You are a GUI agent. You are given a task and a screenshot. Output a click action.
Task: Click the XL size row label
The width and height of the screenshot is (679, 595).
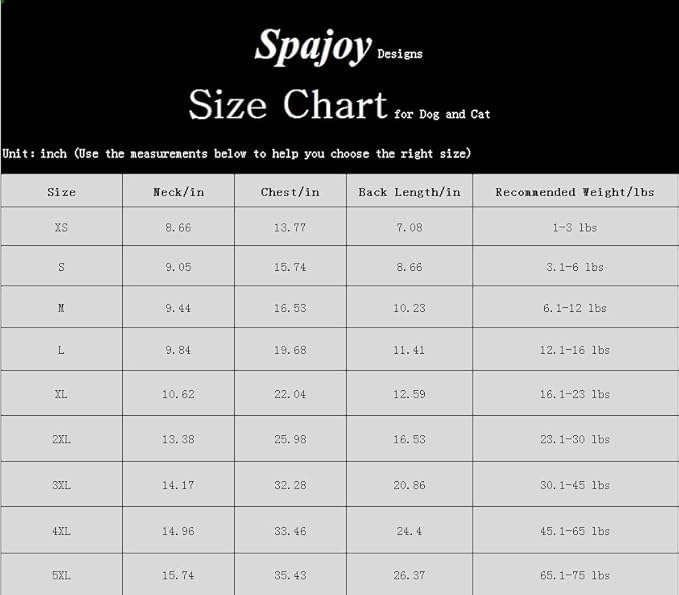(61, 394)
